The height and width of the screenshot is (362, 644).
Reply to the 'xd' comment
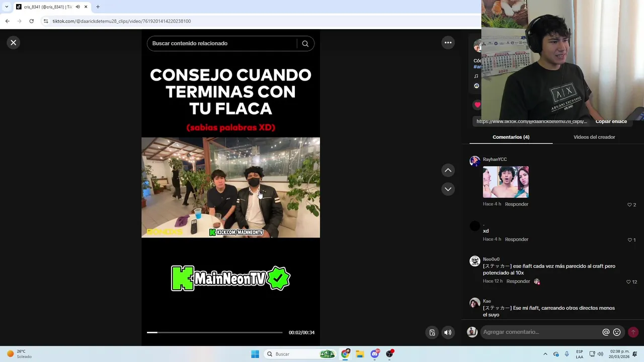[x=516, y=239]
